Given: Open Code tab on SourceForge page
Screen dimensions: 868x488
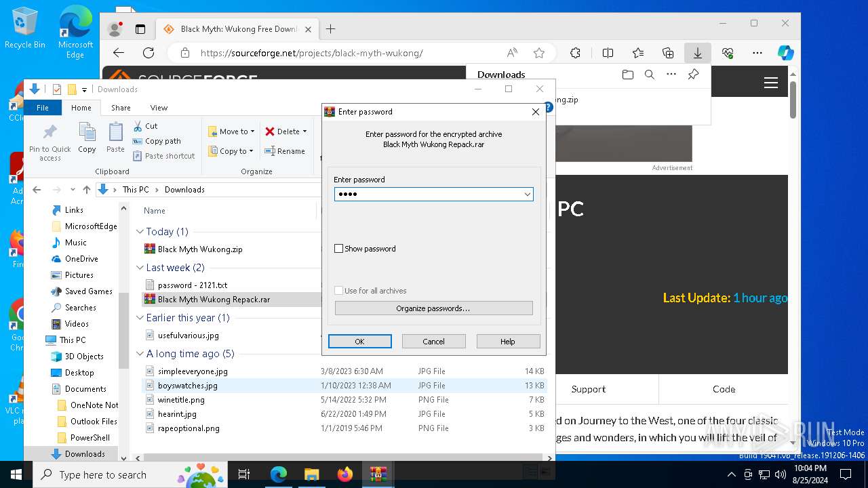Looking at the screenshot, I should 724,389.
